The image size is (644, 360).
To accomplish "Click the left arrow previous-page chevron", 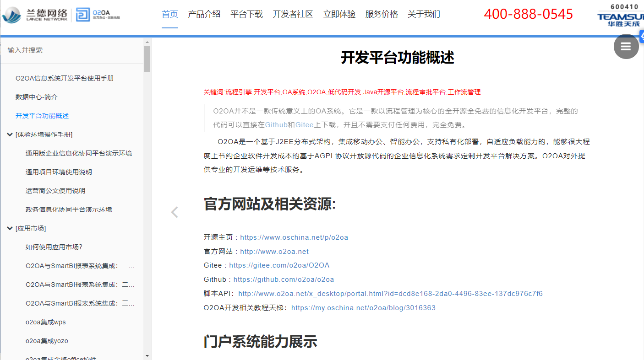I will (175, 212).
